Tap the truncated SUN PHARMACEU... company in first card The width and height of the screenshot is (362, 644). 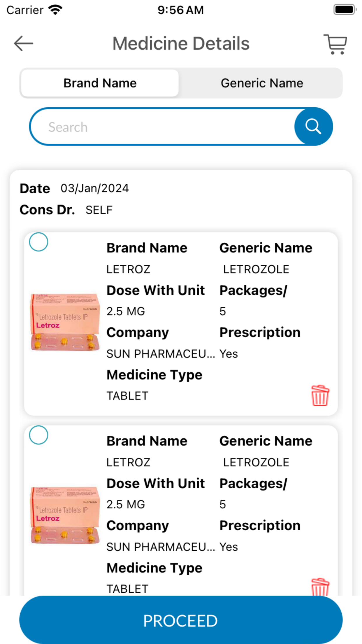(161, 354)
